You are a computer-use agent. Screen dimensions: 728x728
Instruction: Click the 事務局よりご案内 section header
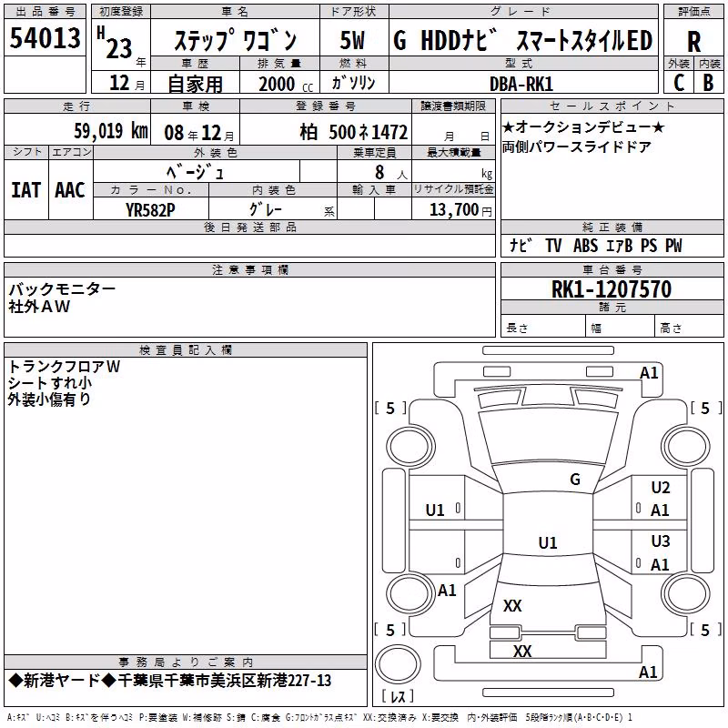click(186, 662)
